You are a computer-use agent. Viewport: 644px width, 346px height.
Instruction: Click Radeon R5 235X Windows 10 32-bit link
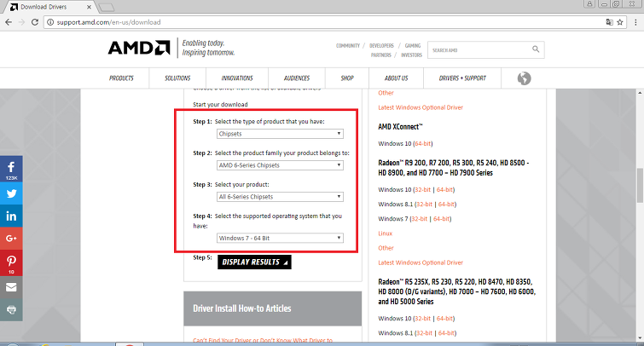tap(422, 319)
